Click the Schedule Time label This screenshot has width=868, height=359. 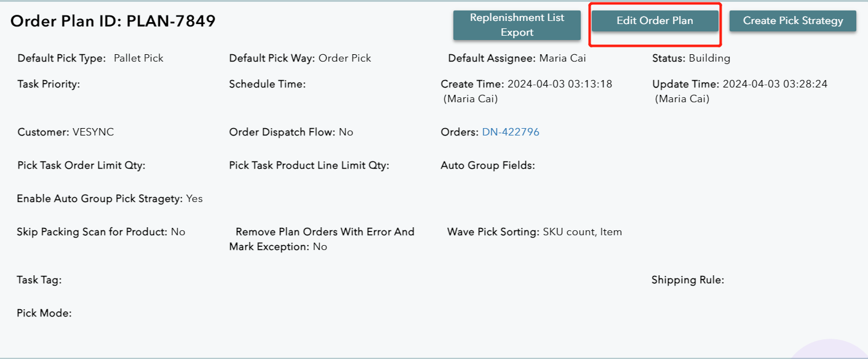tap(267, 84)
